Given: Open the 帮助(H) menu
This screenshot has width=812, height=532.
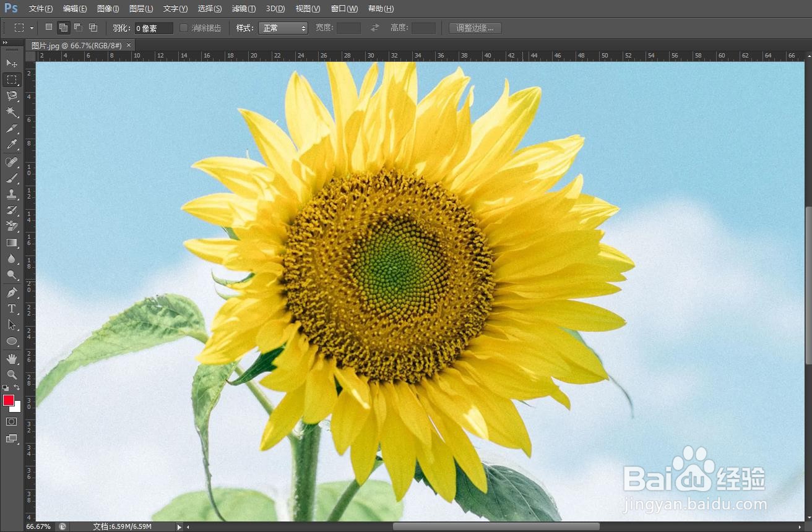Looking at the screenshot, I should tap(380, 9).
